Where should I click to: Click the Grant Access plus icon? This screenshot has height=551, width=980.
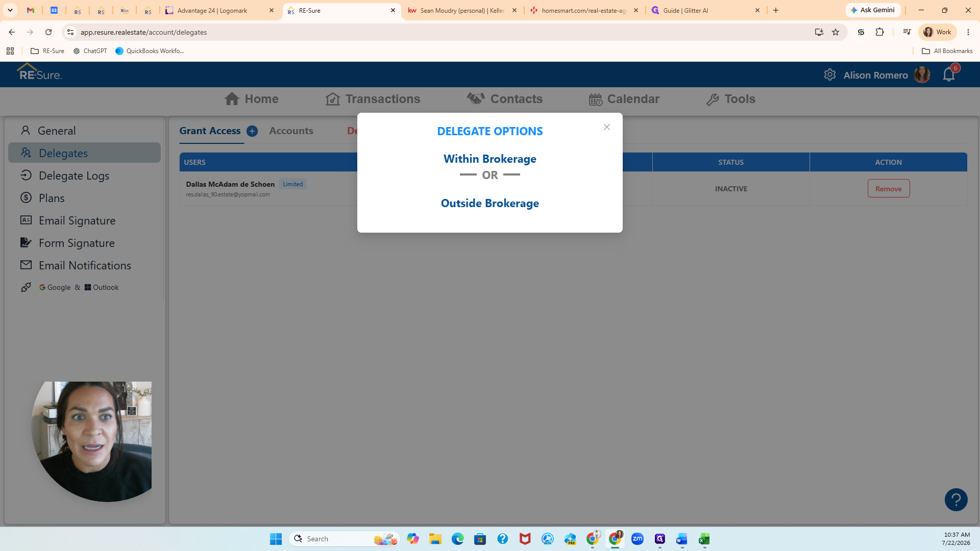pos(252,131)
